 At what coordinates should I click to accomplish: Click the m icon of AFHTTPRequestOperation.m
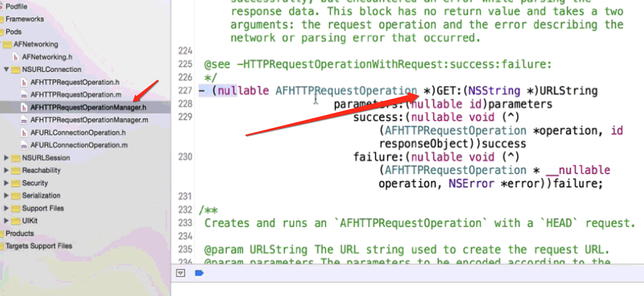point(24,95)
